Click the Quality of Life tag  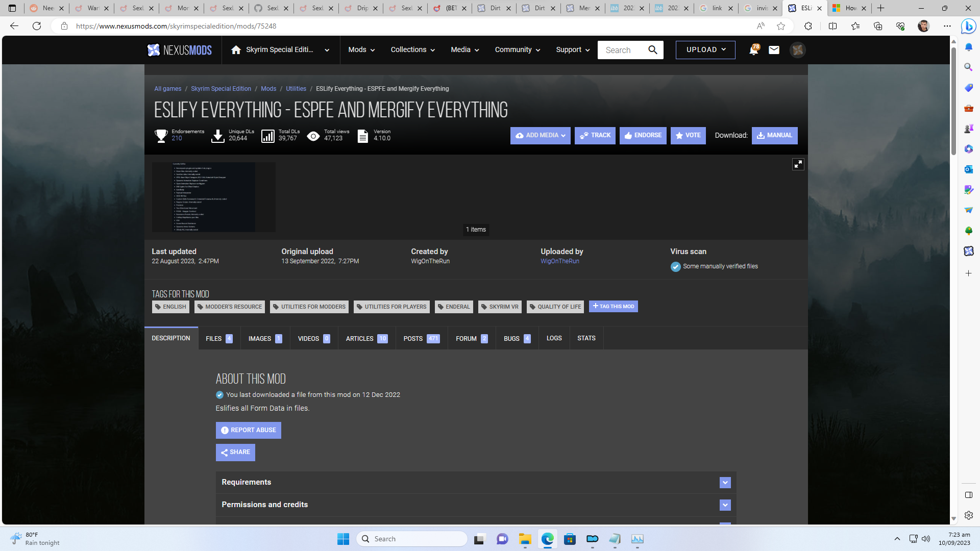click(555, 307)
